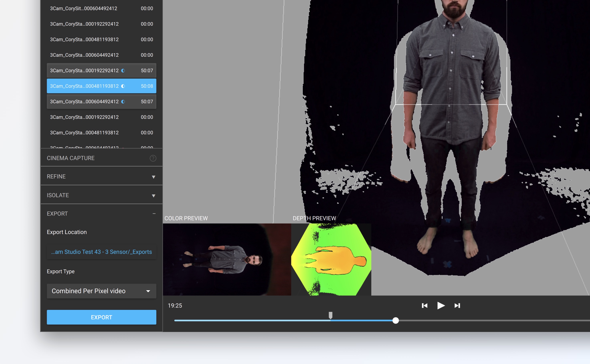Open the Cinema Capture section header
Viewport: 590px width, 364px height.
pos(71,158)
